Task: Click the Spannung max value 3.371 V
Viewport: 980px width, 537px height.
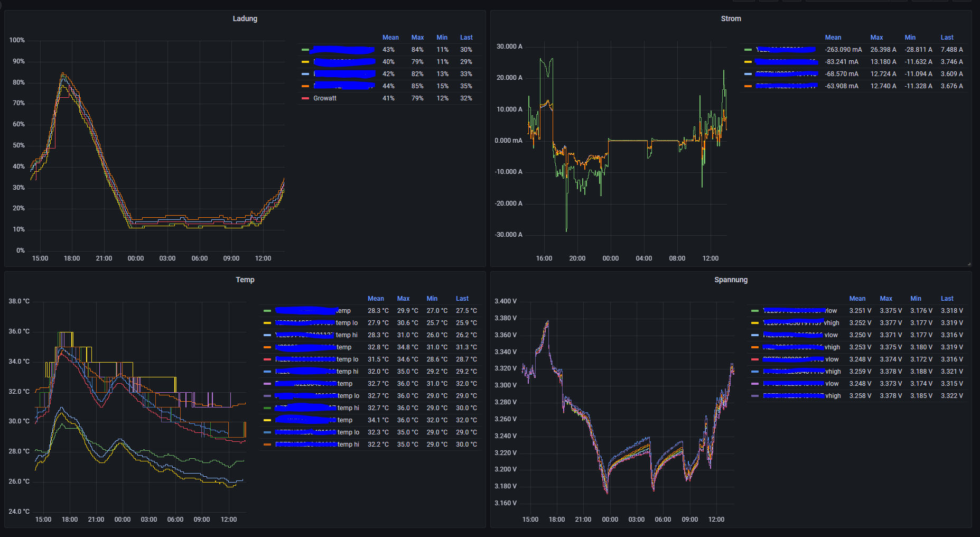Action: click(x=891, y=335)
